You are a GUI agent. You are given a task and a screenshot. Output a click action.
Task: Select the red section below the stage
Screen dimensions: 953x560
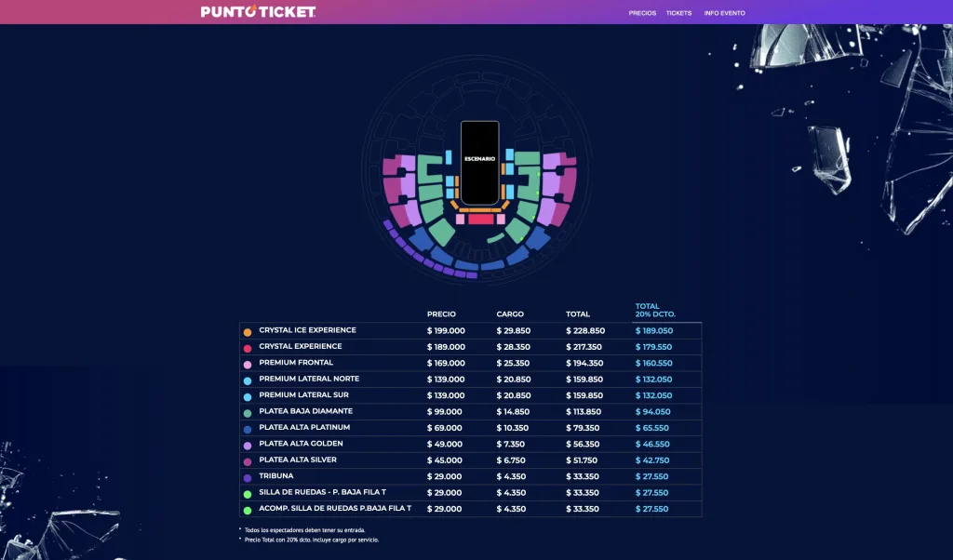point(480,220)
